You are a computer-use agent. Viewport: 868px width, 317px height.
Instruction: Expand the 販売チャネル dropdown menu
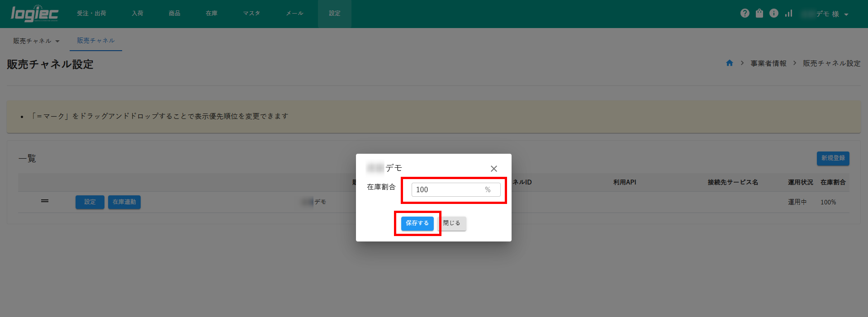point(36,41)
